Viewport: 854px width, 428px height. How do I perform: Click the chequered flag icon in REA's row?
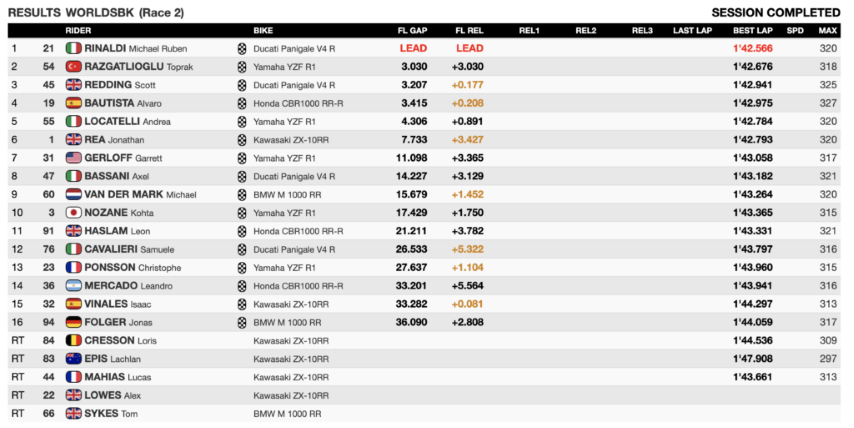click(242, 139)
